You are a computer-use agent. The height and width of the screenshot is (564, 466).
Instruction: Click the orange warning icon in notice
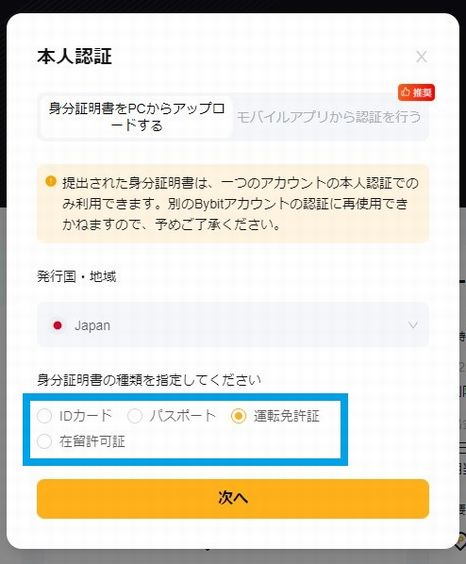tap(51, 181)
